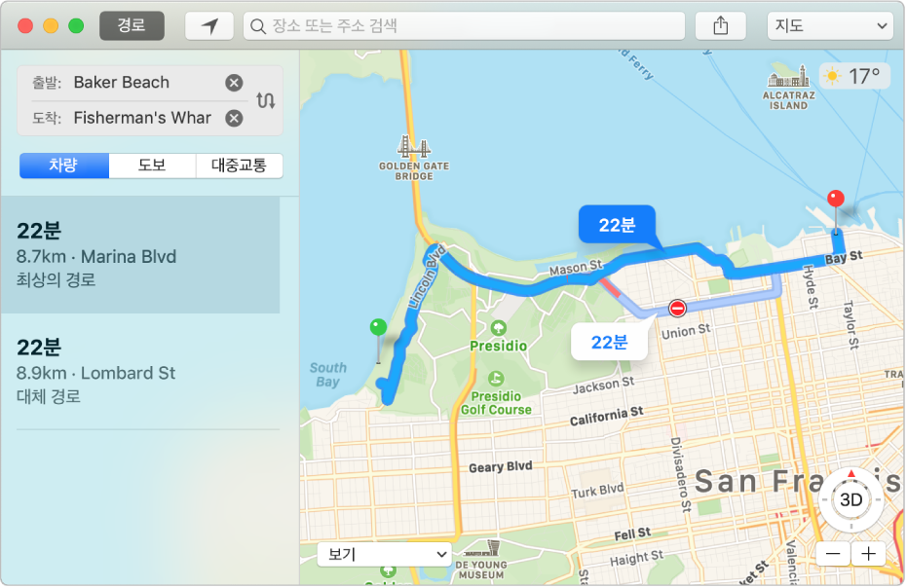Select the Marina Blvd 8.7km route
Screen dimensions: 907x588
click(140, 255)
